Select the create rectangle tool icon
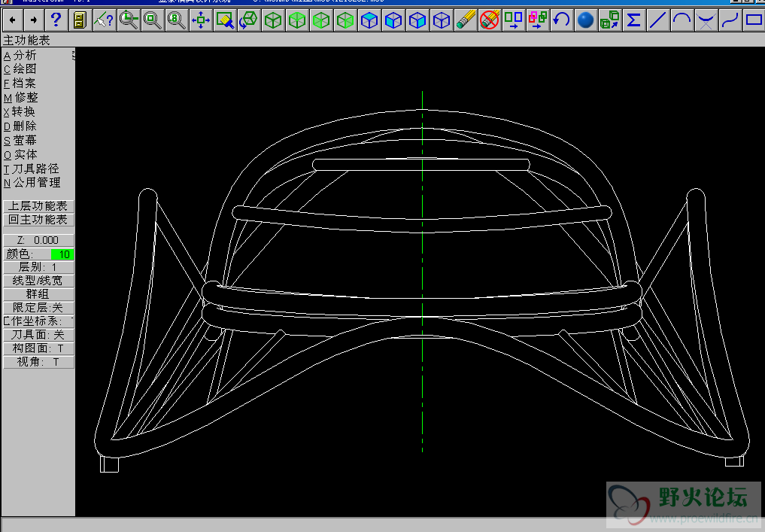The image size is (765, 532). coord(754,20)
